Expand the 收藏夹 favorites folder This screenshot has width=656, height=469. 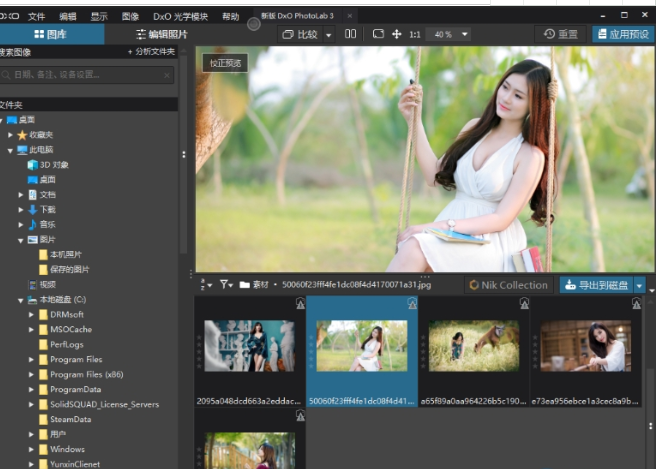pyautogui.click(x=10, y=134)
